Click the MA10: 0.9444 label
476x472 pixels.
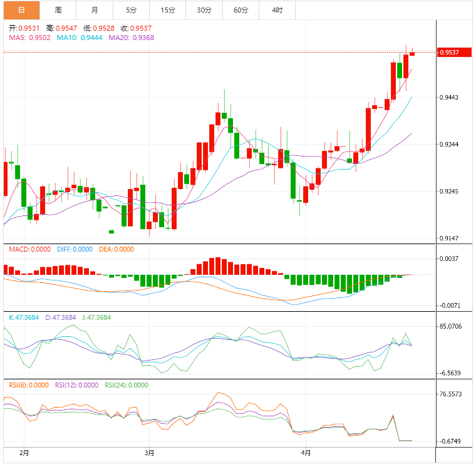click(x=80, y=38)
